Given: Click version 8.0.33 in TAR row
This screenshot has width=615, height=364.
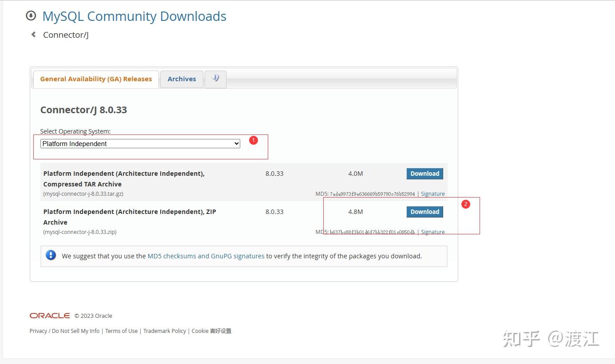Looking at the screenshot, I should coord(274,174).
